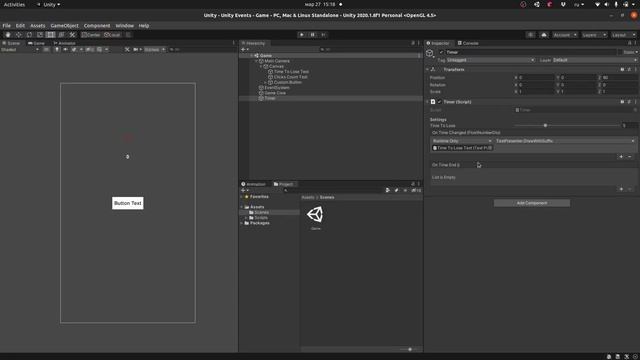The image size is (640, 360).
Task: Remove entry from On Time Changed list
Action: pos(629,157)
